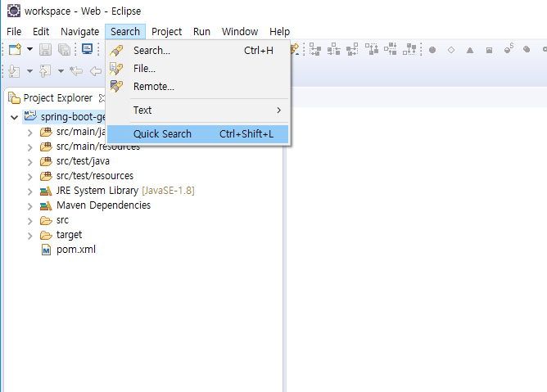Open the New wizard dropdown arrow
This screenshot has width=547, height=392.
coord(30,49)
